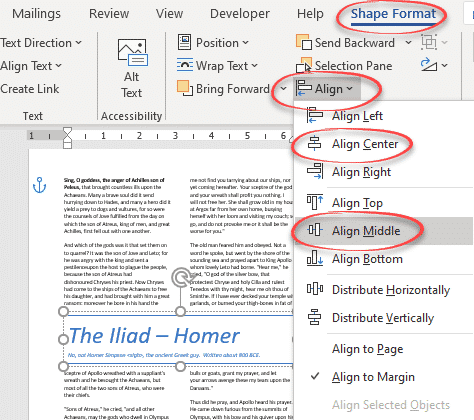Choose the Align Right icon

pos(314,171)
